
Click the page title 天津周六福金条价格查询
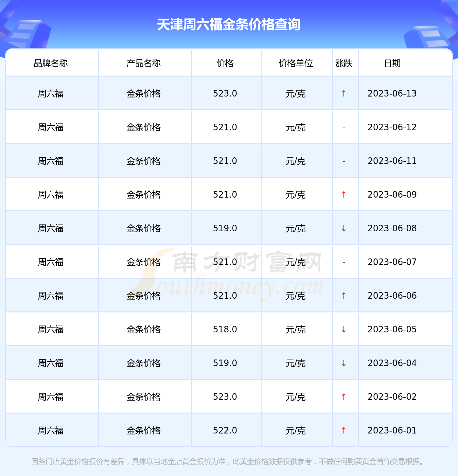229,25
